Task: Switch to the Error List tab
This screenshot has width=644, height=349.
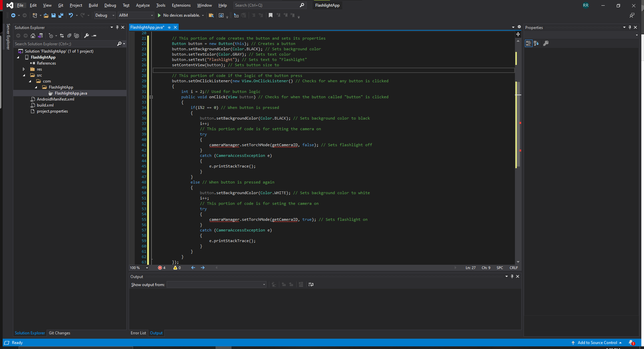Action: [x=138, y=333]
